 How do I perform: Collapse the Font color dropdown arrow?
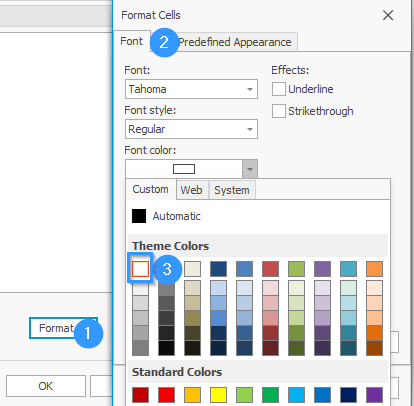(x=250, y=169)
